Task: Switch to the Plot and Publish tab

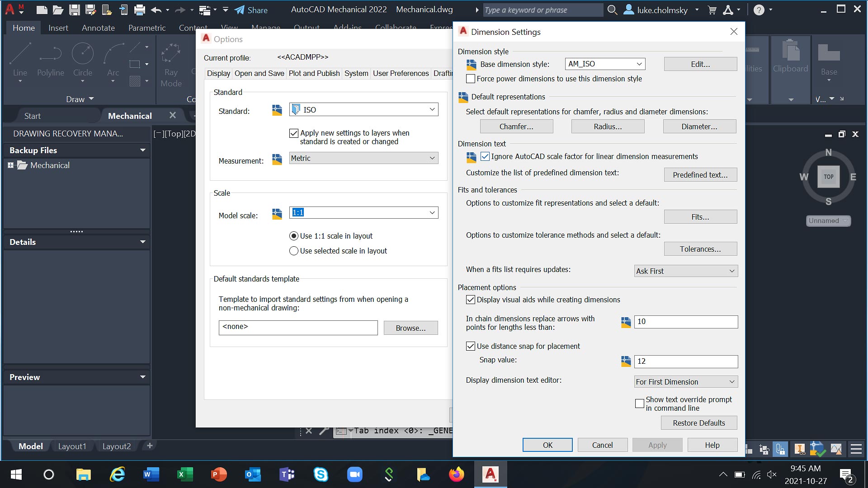Action: point(314,73)
